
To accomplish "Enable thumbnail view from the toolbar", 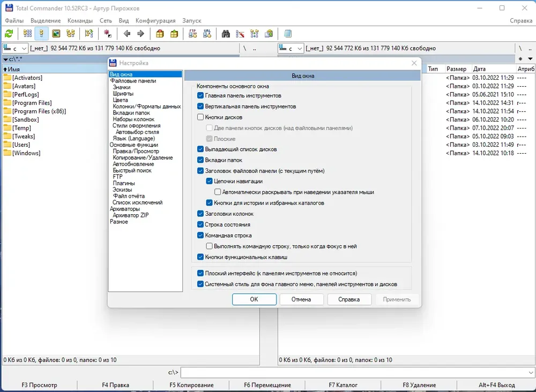I will pos(56,33).
